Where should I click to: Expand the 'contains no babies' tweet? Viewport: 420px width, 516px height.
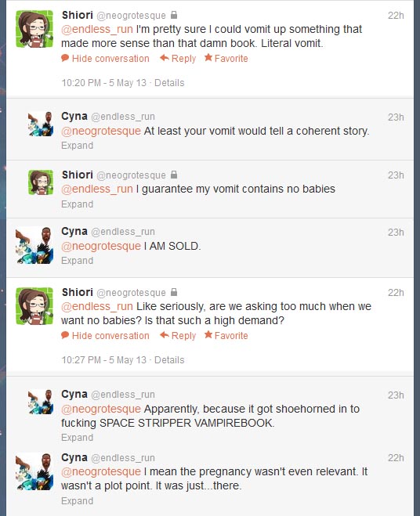(x=77, y=204)
